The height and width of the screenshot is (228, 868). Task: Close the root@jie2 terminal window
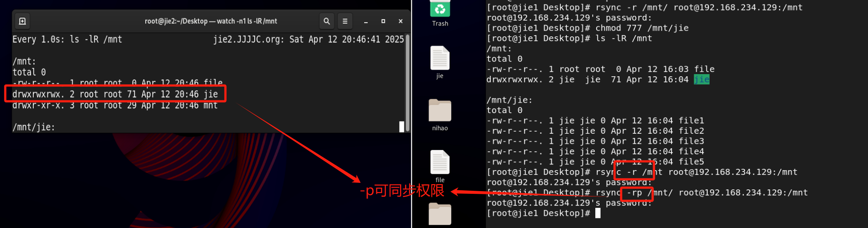point(401,21)
